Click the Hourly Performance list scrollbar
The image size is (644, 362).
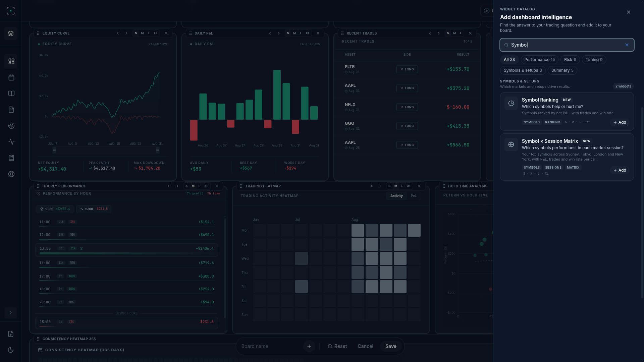pyautogui.click(x=225, y=268)
